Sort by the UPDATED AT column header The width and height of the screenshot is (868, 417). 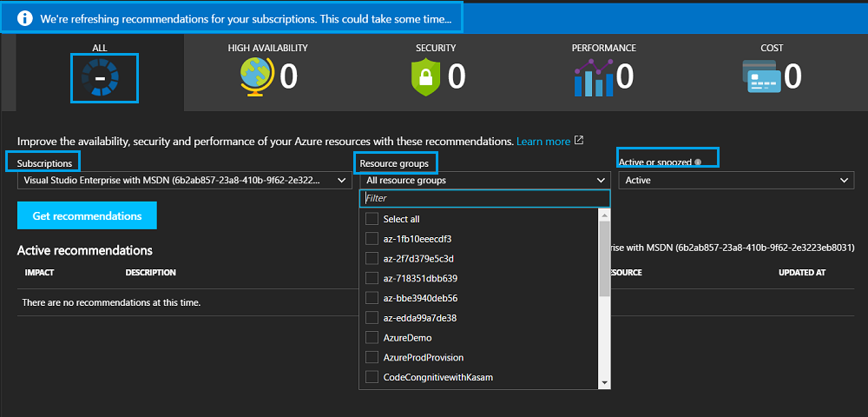click(x=801, y=273)
